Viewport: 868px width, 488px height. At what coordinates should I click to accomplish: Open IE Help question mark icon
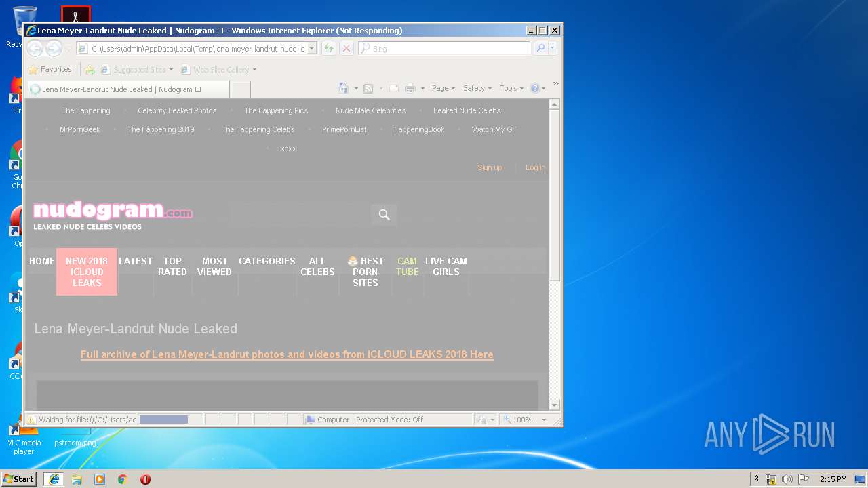[534, 88]
